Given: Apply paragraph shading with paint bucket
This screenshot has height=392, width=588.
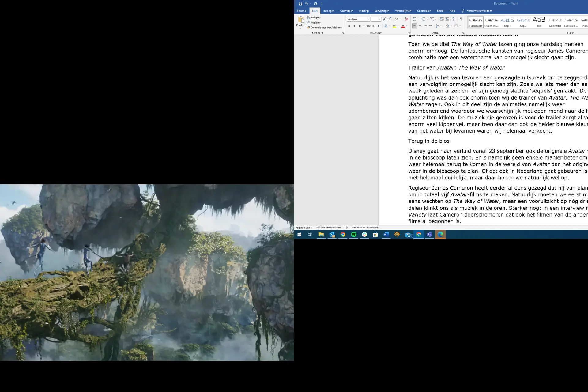Looking at the screenshot, I should click(447, 26).
